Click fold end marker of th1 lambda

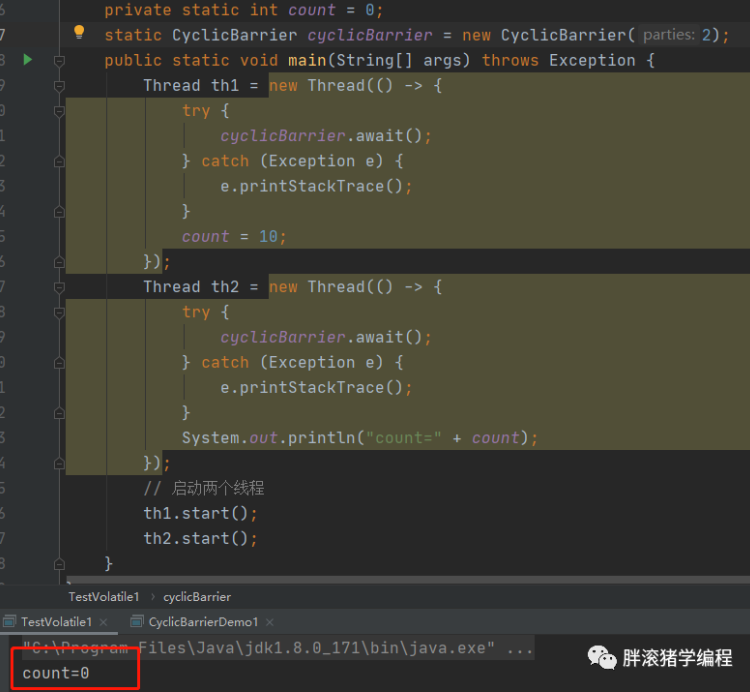[x=59, y=262]
